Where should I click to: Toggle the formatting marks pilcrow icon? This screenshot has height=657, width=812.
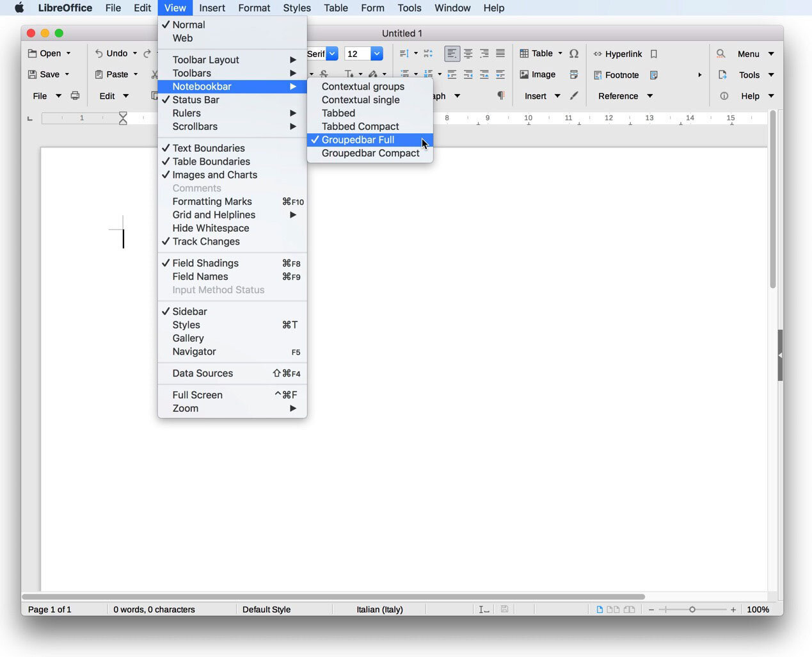[500, 95]
